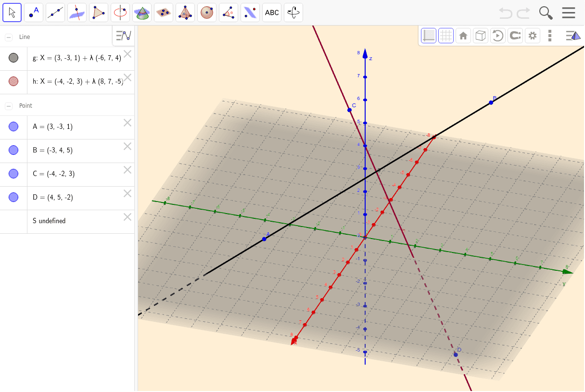Select the Point tool
Viewport: 585px width, 392px height.
point(34,13)
